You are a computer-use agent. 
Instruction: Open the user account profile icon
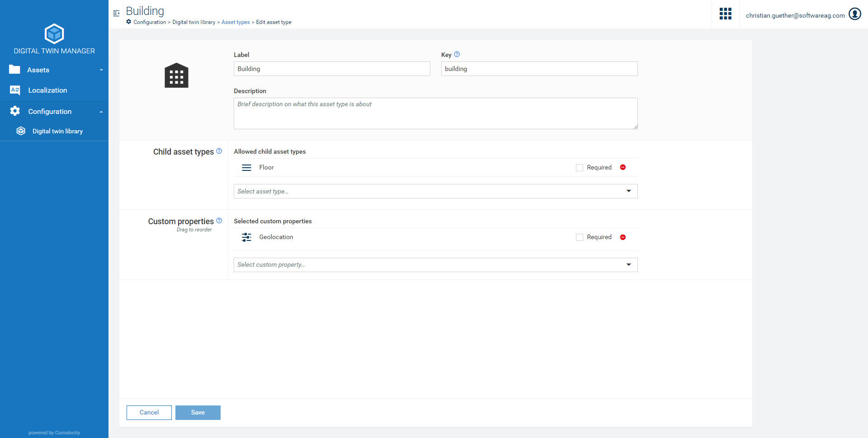(x=854, y=14)
